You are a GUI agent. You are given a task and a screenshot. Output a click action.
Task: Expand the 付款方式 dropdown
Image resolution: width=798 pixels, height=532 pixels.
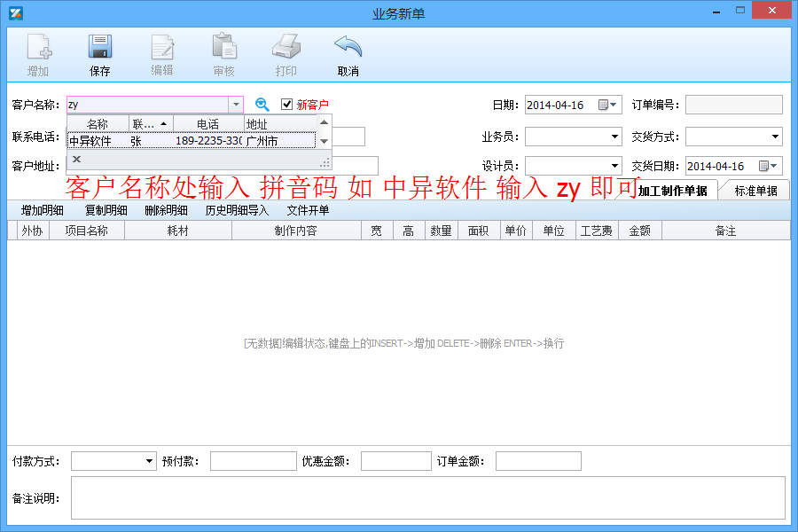(x=149, y=461)
